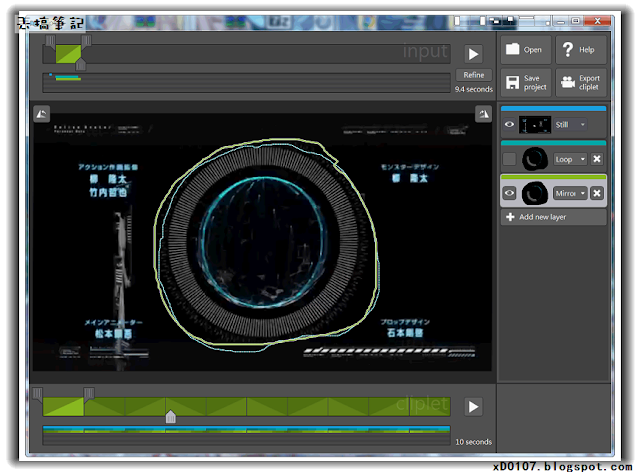Select the green input segment on input timeline
Viewport: 640px width, 472px height.
[68, 54]
